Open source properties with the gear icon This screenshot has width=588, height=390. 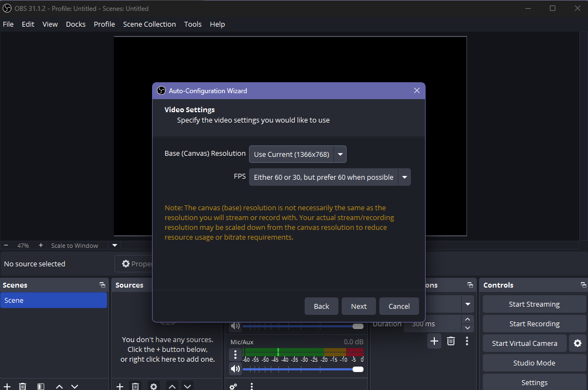[x=153, y=386]
